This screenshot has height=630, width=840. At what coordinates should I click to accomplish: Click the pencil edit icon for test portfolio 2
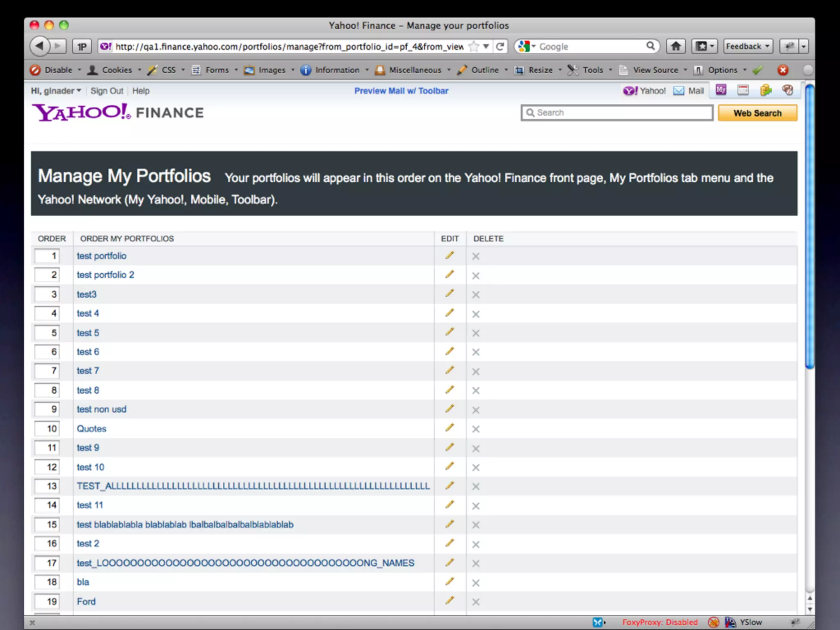(450, 274)
